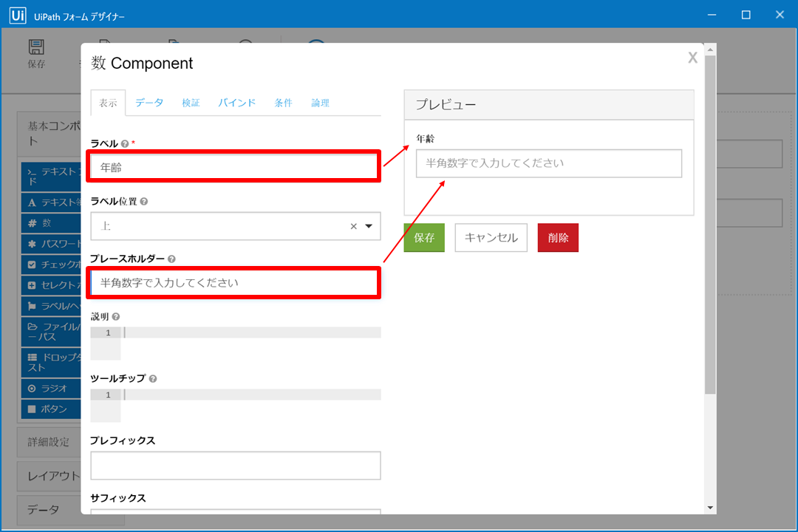Click the help icon next to 説明
This screenshot has width=798, height=532.
(116, 317)
